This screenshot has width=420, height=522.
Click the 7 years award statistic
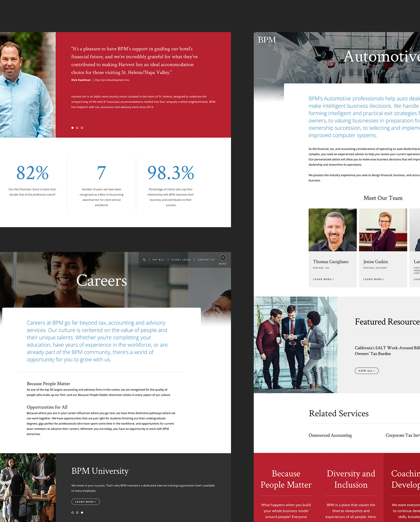(x=101, y=172)
